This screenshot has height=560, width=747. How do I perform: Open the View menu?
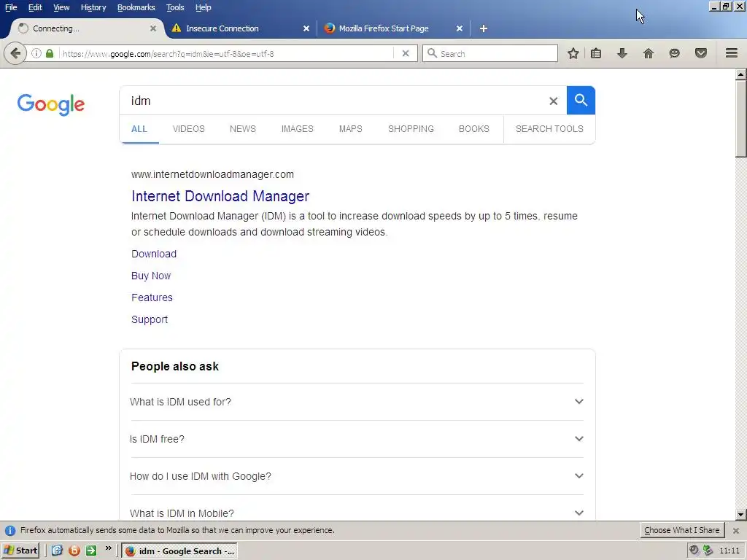[61, 7]
